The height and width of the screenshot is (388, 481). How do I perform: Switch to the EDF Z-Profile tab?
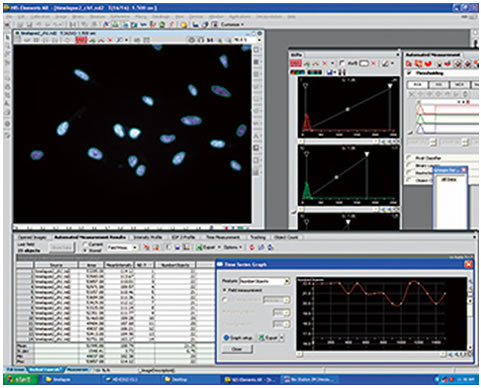(183, 237)
